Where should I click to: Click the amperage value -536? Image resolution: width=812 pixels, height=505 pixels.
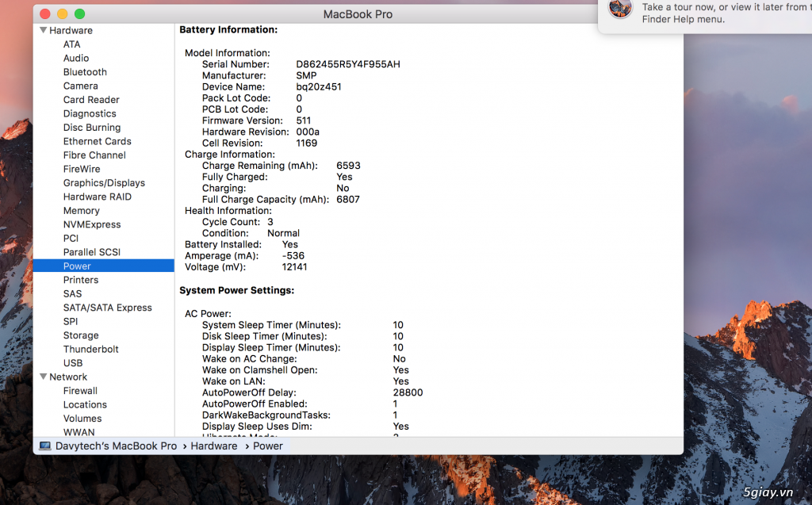pos(293,255)
